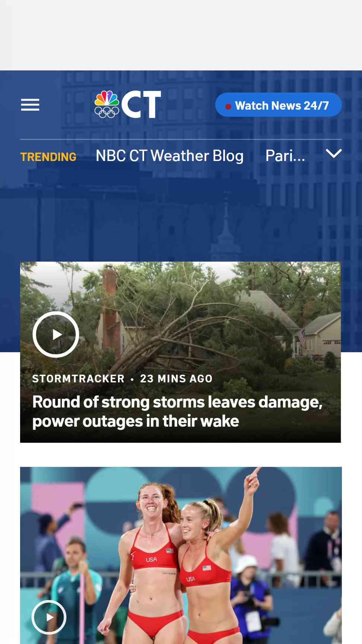The image size is (362, 644).
Task: Play the storm damage video
Action: 56,334
